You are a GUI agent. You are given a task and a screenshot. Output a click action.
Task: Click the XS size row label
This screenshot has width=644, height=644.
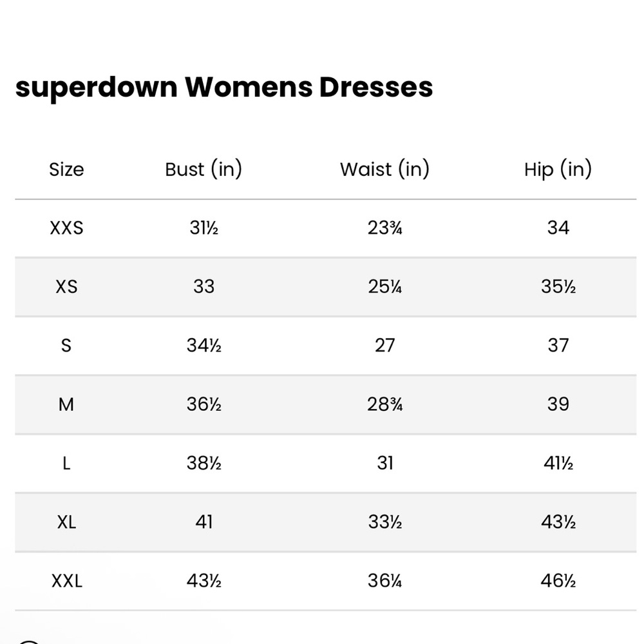tap(66, 287)
